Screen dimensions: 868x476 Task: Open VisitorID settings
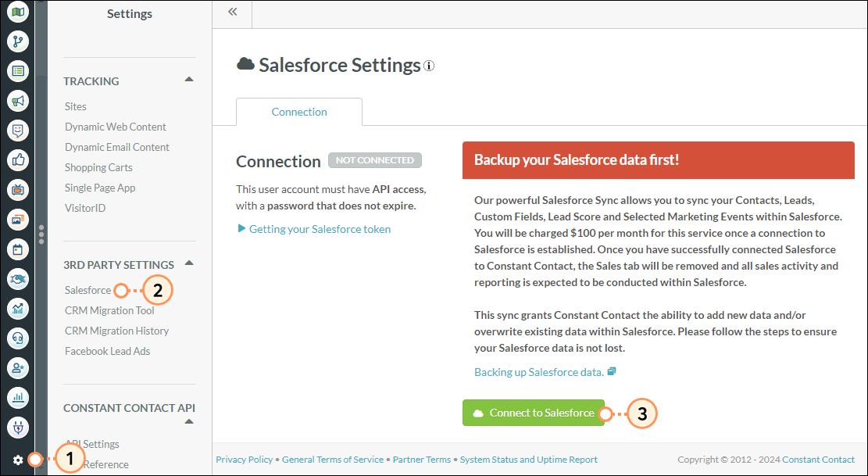pos(84,208)
